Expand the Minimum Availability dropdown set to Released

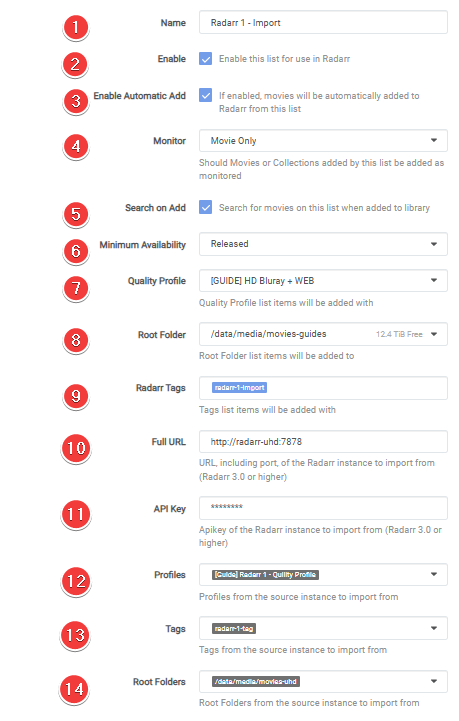323,244
